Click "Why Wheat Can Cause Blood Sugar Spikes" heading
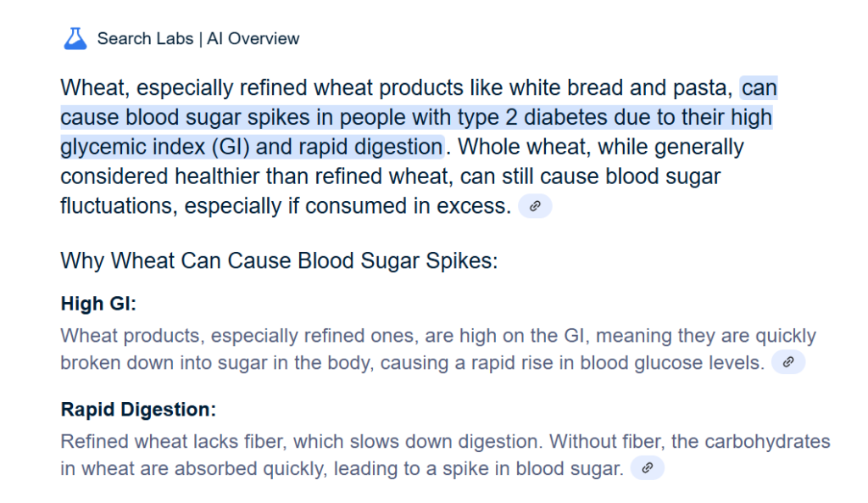 (x=279, y=260)
